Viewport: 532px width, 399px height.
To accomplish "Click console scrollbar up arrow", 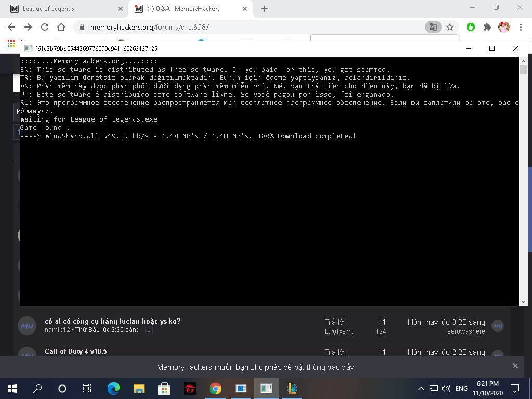I will point(523,61).
